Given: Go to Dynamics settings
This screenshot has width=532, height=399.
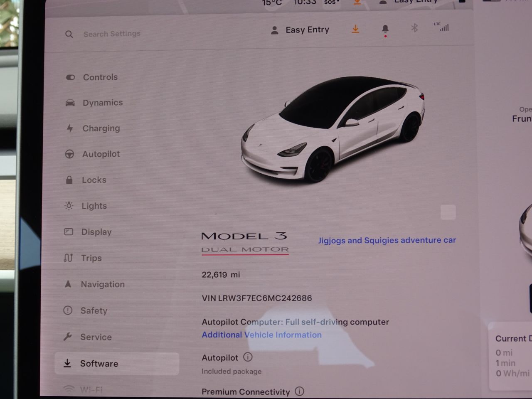Looking at the screenshot, I should [102, 103].
